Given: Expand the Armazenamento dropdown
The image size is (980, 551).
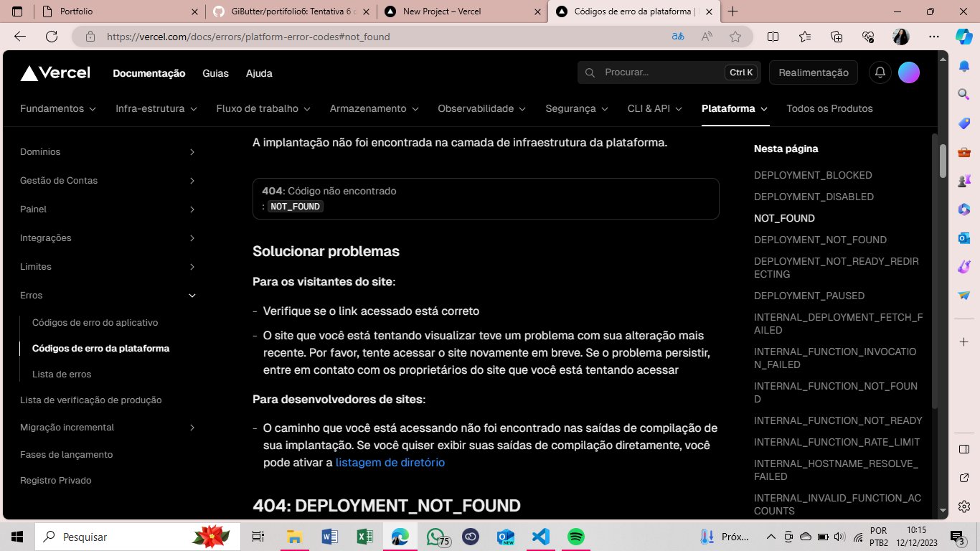Looking at the screenshot, I should [x=374, y=108].
